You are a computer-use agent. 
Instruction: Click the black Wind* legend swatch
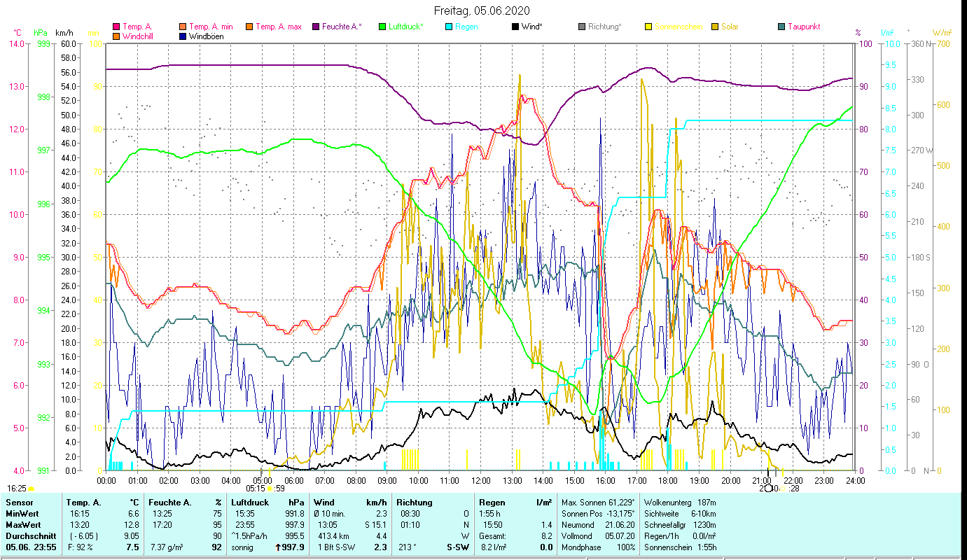pyautogui.click(x=515, y=27)
